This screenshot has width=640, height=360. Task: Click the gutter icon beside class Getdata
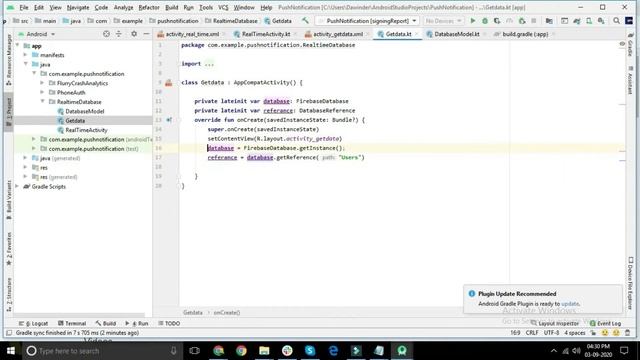click(x=169, y=82)
